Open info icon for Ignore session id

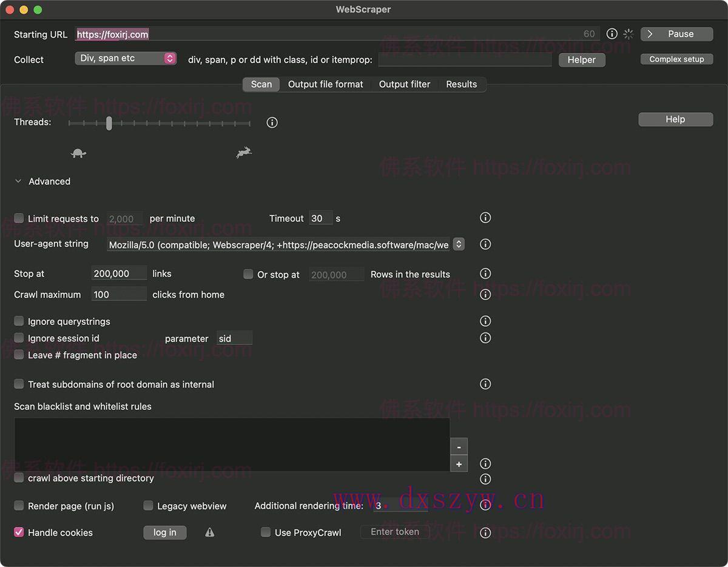pyautogui.click(x=485, y=338)
